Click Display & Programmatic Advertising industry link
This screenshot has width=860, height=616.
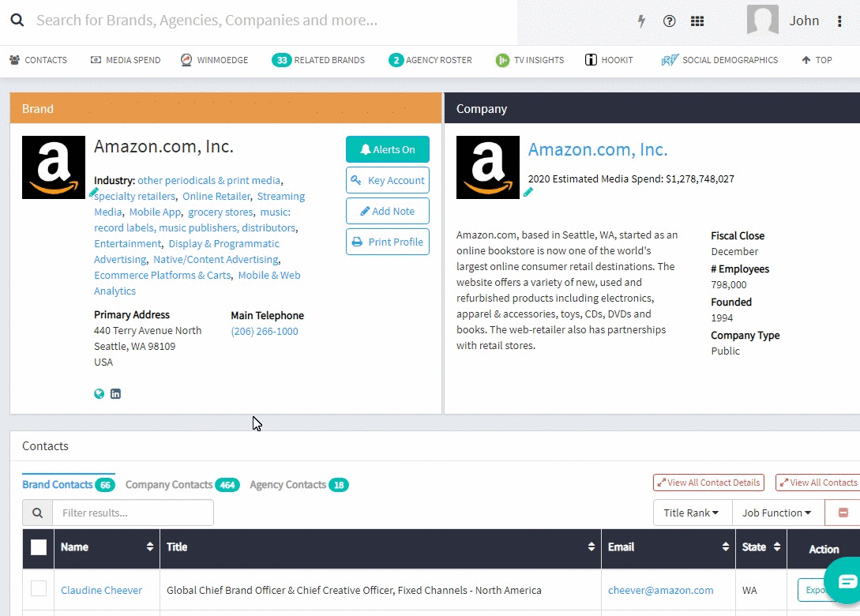pos(186,251)
